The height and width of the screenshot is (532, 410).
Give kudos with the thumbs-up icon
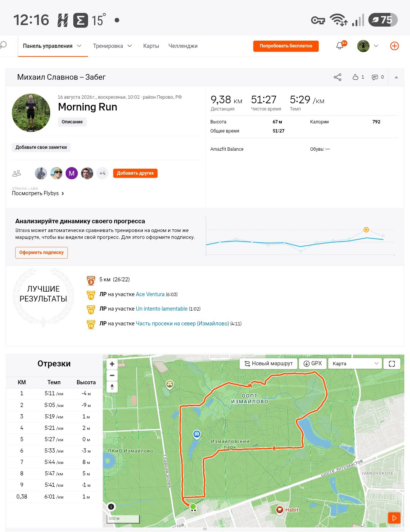355,77
